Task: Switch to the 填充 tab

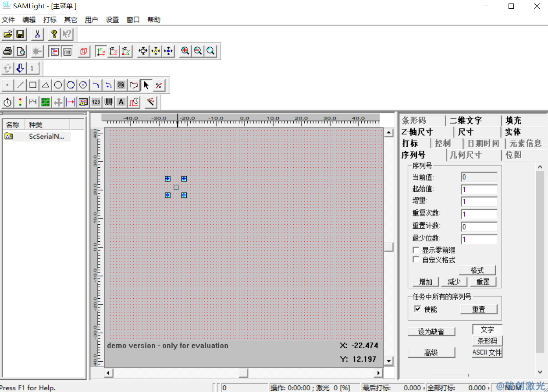Action: (x=513, y=120)
